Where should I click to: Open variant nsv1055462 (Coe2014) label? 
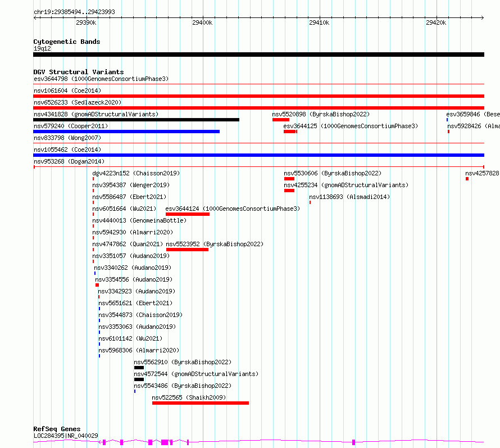(67, 150)
